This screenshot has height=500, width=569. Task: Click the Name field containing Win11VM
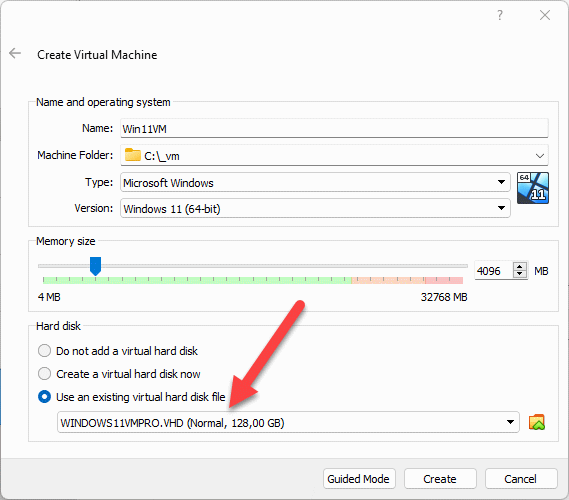point(334,128)
